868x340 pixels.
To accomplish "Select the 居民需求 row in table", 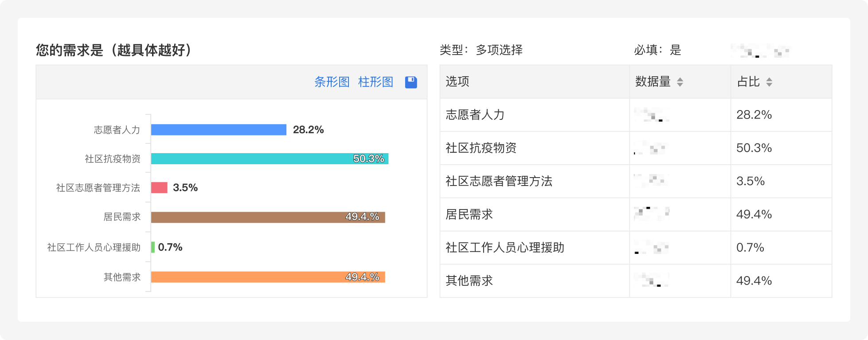I will click(636, 214).
